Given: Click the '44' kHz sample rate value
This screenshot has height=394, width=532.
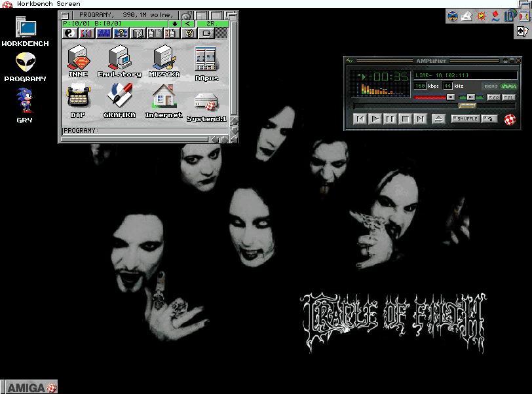Looking at the screenshot, I should (448, 86).
